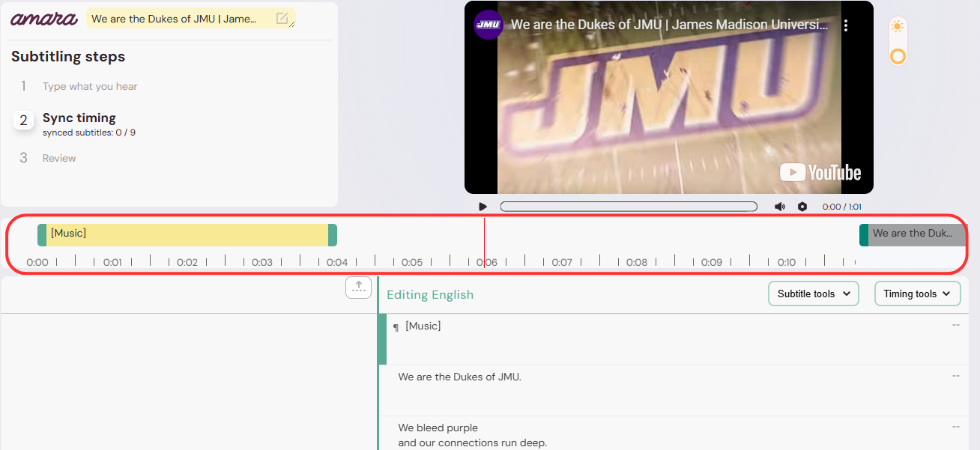Select the Sync timing step
This screenshot has height=450, width=980.
tap(79, 118)
